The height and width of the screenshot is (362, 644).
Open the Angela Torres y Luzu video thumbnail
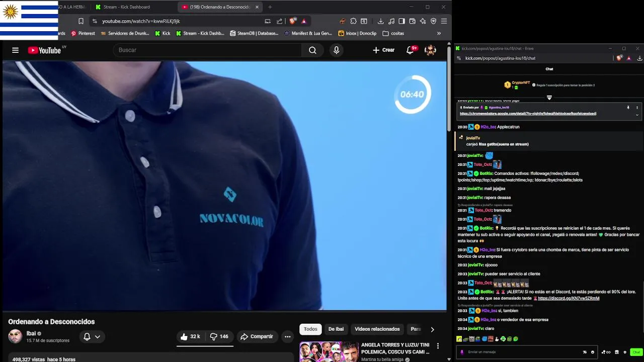click(x=329, y=352)
